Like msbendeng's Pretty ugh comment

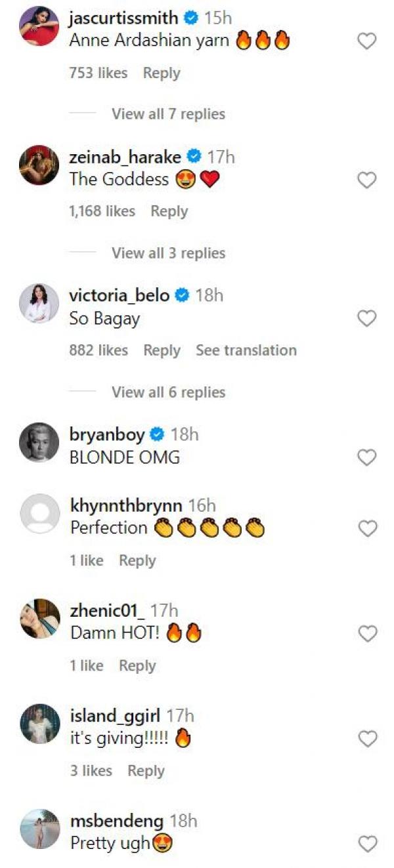pos(366,843)
